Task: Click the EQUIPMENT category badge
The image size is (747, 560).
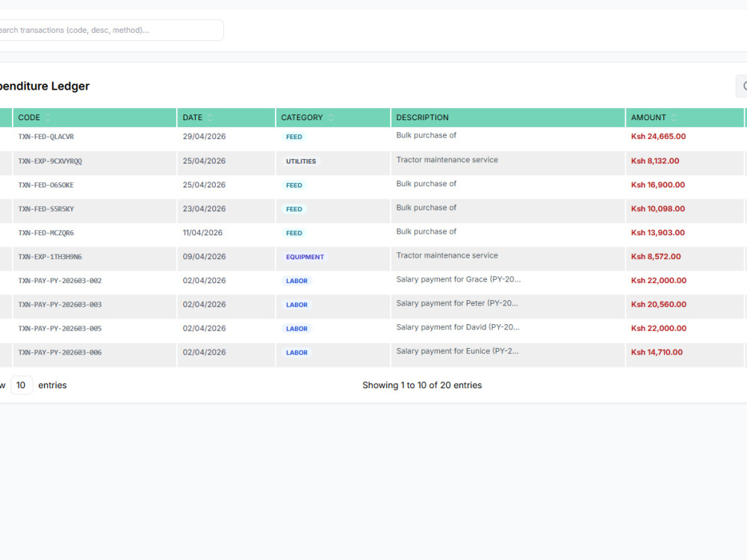Action: pyautogui.click(x=305, y=257)
